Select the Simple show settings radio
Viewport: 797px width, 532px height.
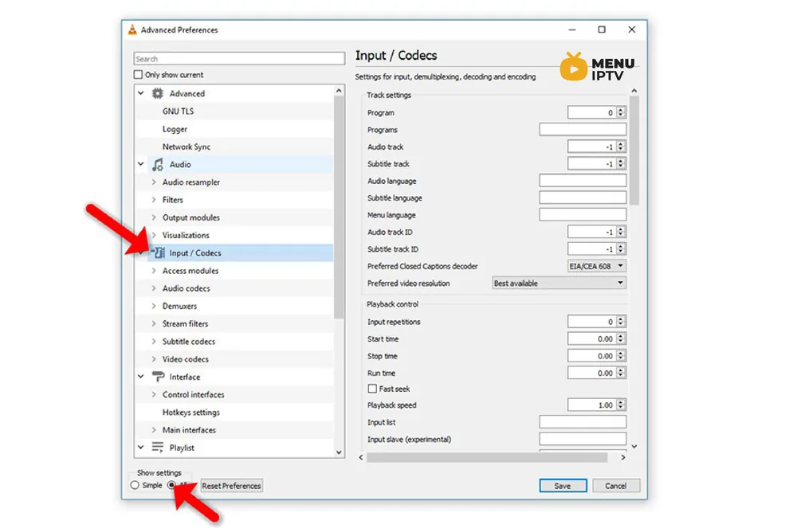point(135,485)
